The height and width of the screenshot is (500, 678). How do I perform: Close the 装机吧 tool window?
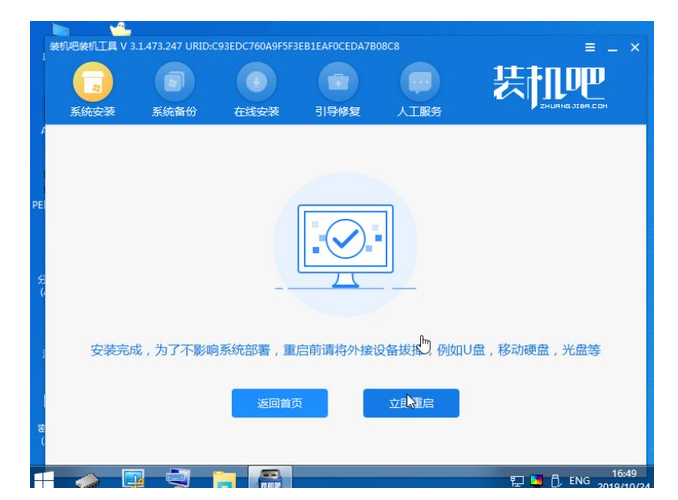pos(635,47)
